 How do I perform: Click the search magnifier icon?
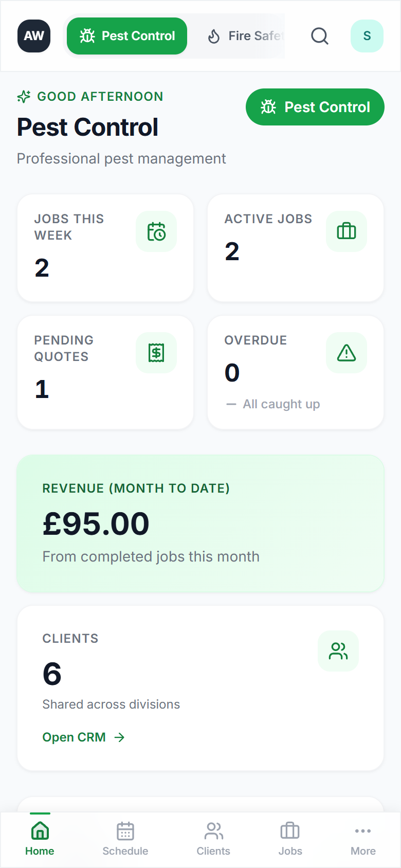pyautogui.click(x=319, y=36)
